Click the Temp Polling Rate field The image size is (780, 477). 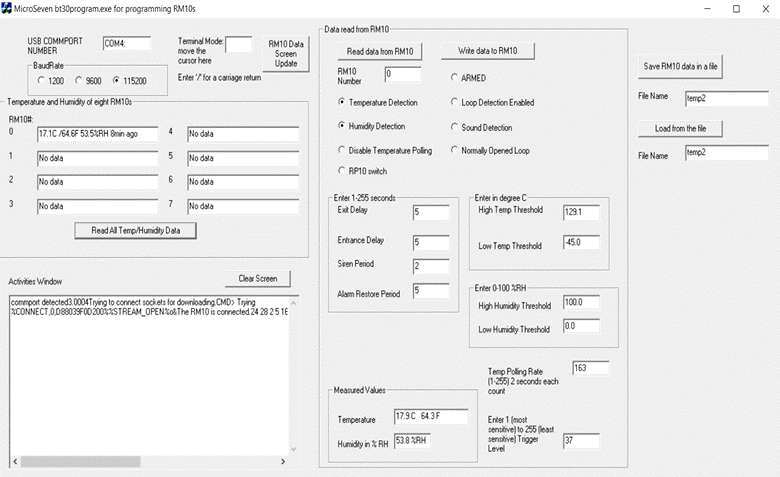pyautogui.click(x=590, y=368)
